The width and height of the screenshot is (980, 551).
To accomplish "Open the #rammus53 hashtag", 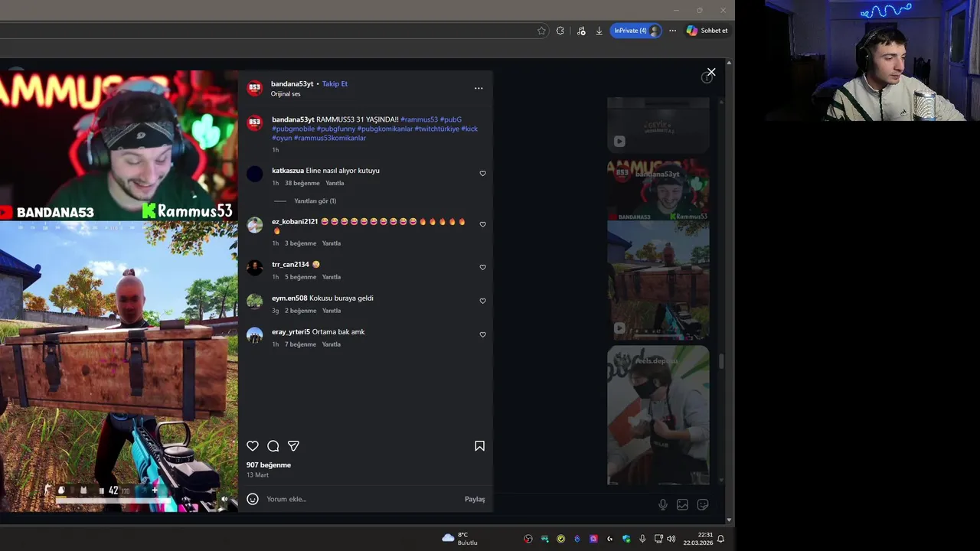I will (x=419, y=119).
